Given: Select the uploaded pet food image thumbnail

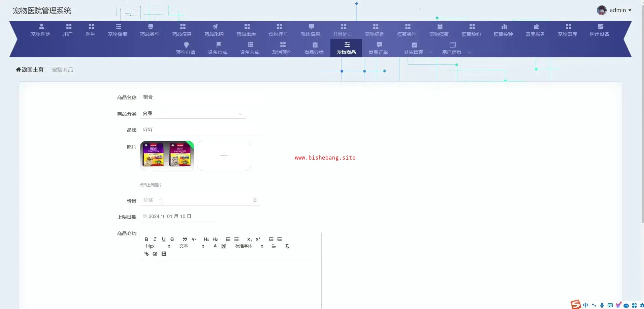Looking at the screenshot, I should tap(167, 156).
